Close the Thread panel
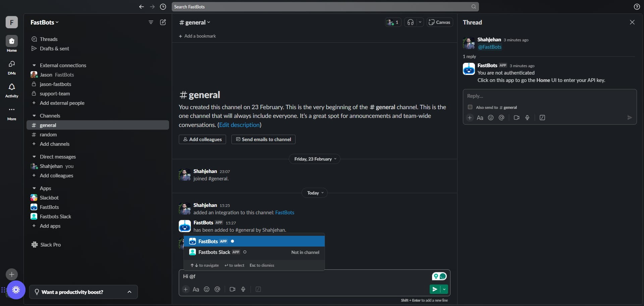Viewport: 644px width, 306px height. 632,22
